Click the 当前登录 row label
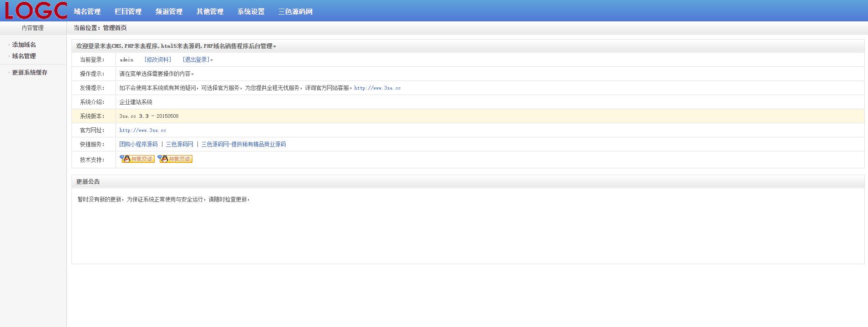 (x=92, y=60)
